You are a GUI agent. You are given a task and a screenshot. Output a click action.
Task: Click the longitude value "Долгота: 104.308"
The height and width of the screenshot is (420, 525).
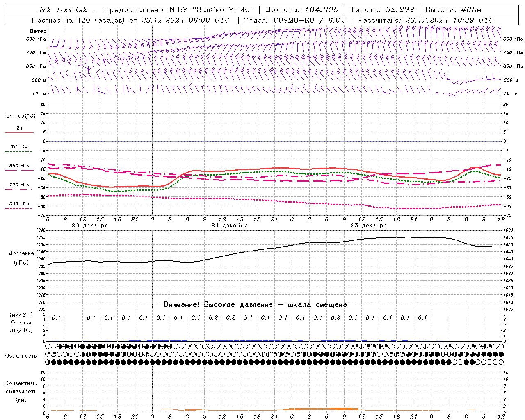click(302, 10)
